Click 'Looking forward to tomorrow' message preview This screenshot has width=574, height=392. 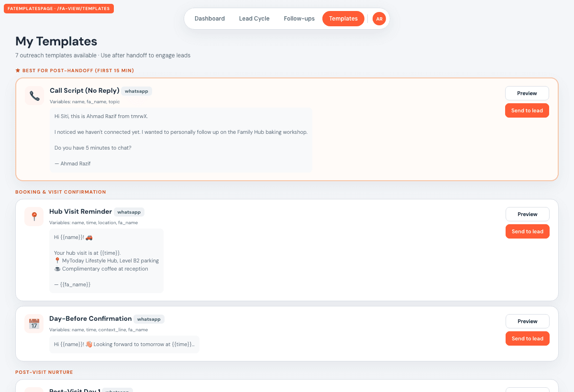pyautogui.click(x=124, y=344)
